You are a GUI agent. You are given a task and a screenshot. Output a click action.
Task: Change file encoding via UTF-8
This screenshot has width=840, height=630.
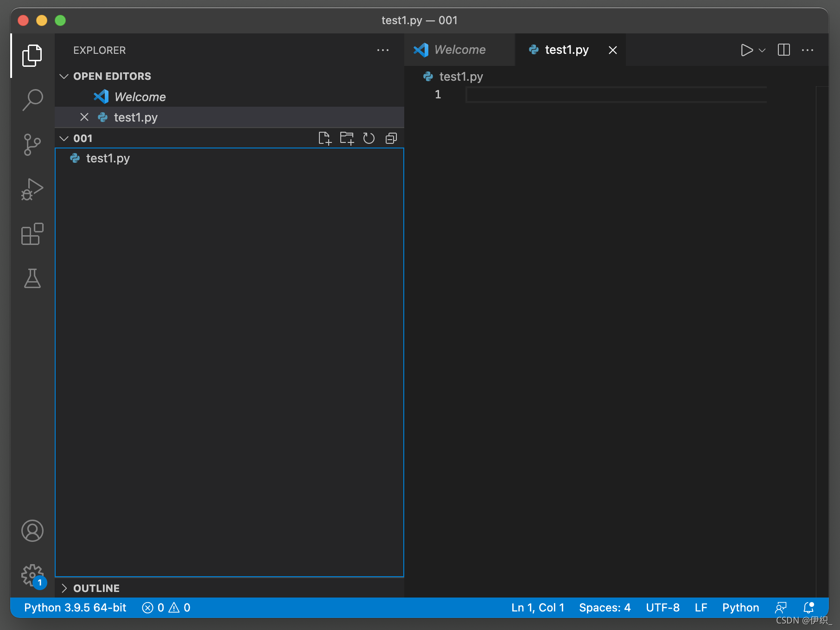click(x=662, y=608)
